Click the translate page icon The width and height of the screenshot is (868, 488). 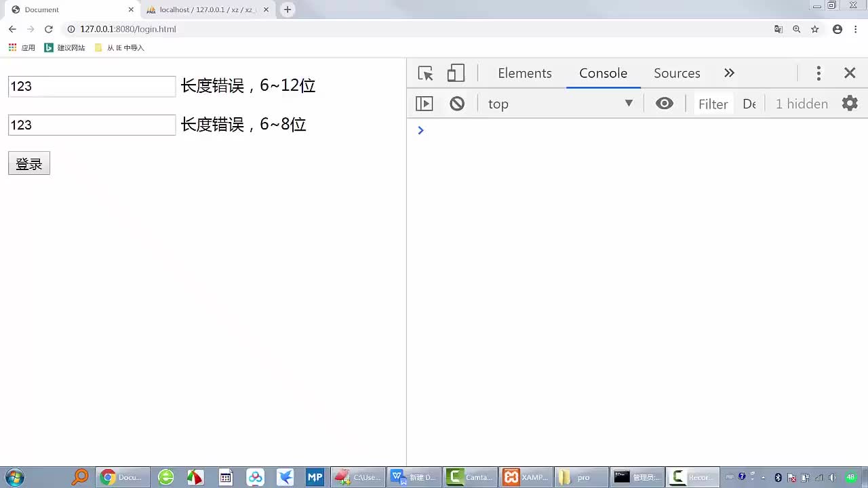pos(778,29)
